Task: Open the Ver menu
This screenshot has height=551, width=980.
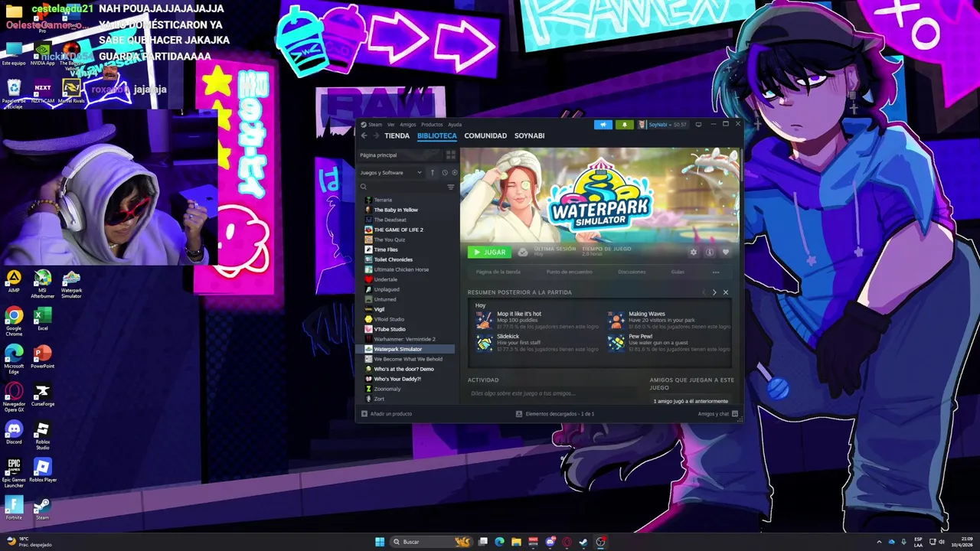Action: click(x=391, y=124)
